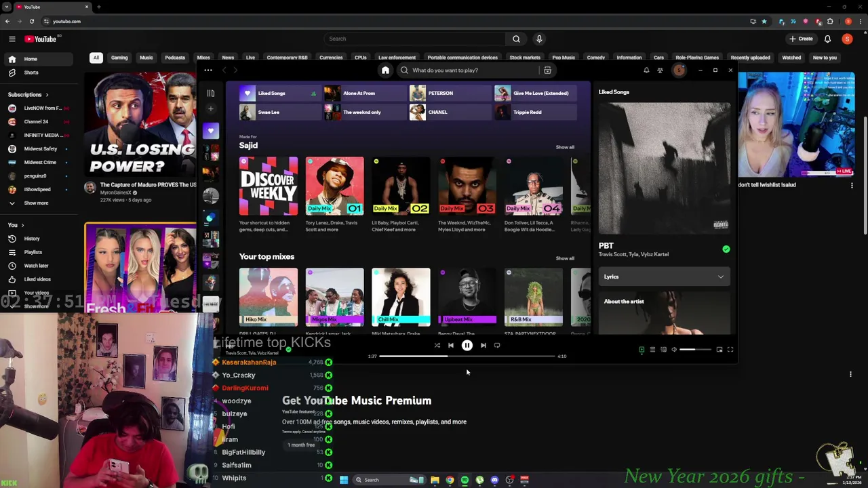The width and height of the screenshot is (868, 488).
Task: Select the Recently uploaded chip
Action: click(x=750, y=58)
